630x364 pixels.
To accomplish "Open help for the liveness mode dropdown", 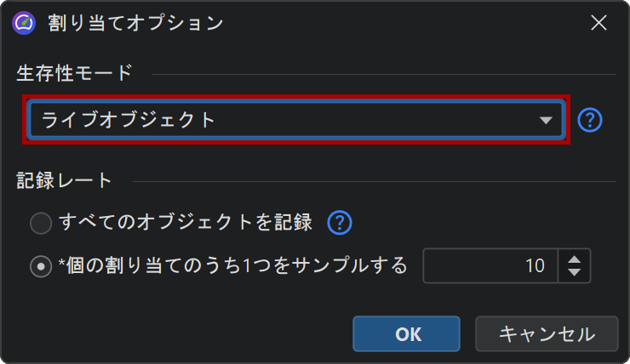I will [x=590, y=120].
